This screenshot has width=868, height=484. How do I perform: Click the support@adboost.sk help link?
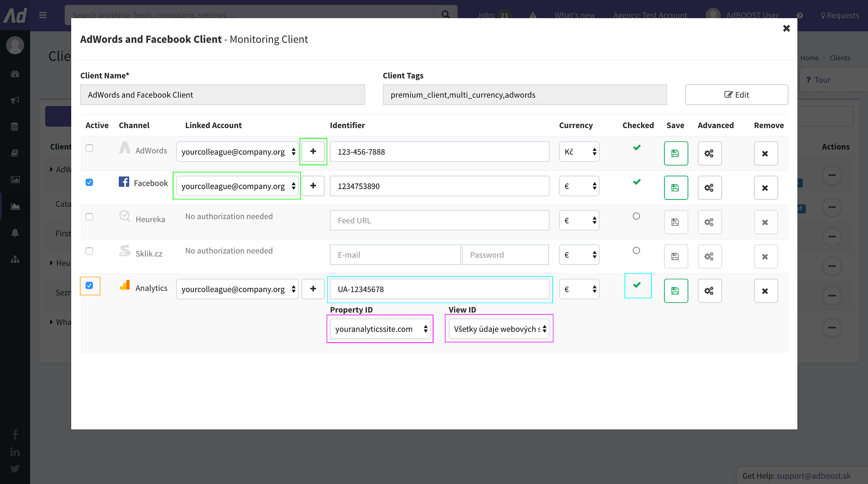pos(813,476)
